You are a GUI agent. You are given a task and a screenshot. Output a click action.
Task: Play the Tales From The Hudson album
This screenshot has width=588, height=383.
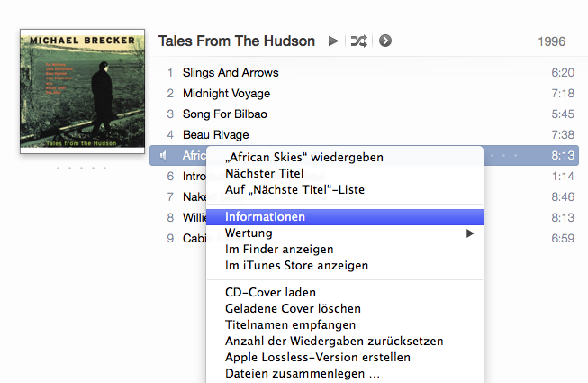pos(333,41)
